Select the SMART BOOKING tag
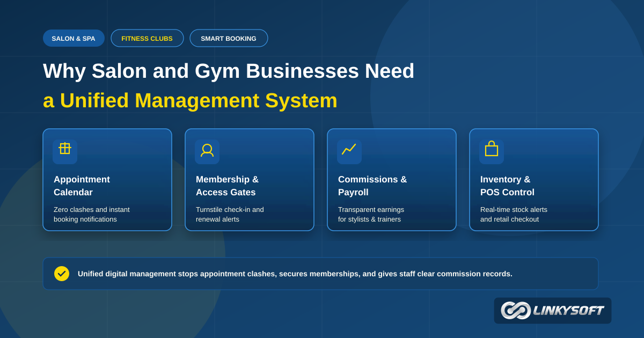 229,38
